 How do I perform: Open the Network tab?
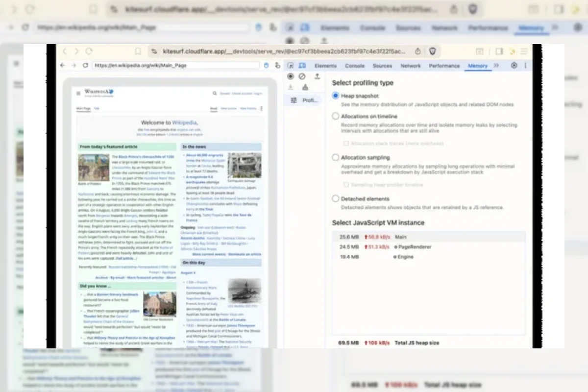tap(411, 66)
